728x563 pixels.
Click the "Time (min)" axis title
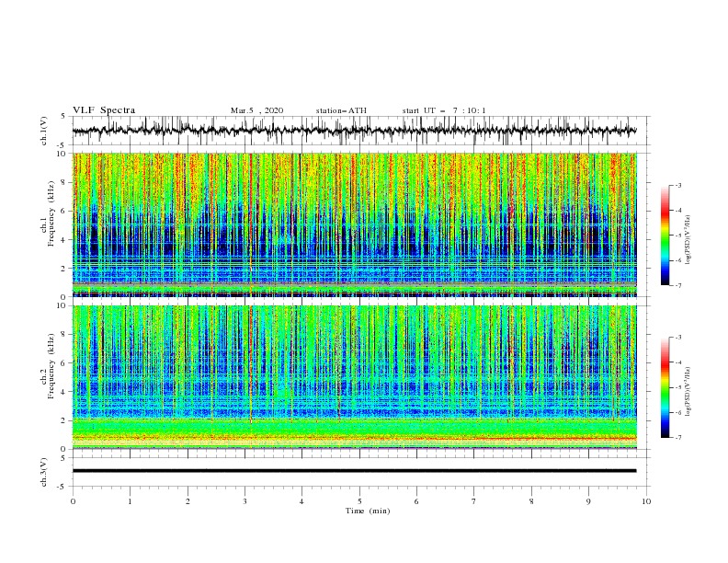(x=368, y=511)
